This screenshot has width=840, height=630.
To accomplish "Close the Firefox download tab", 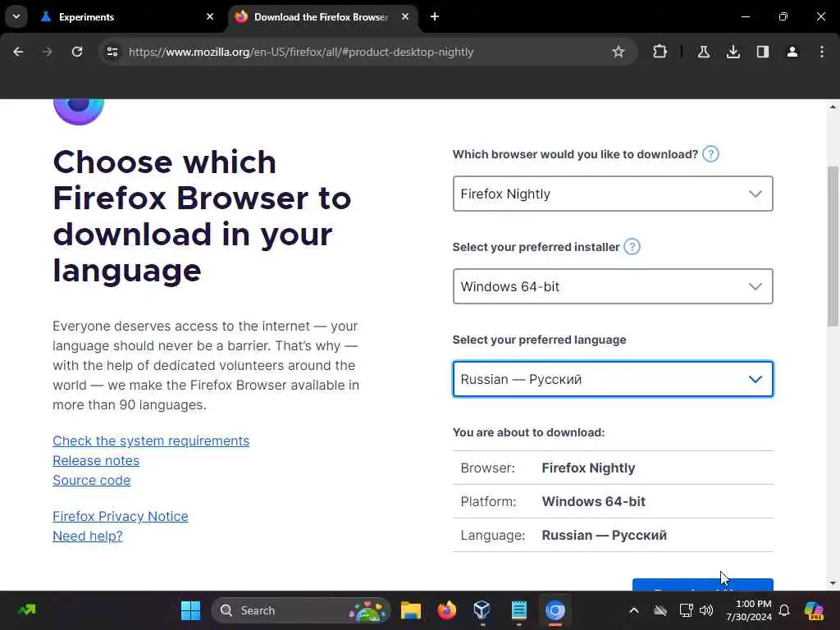I will [405, 16].
